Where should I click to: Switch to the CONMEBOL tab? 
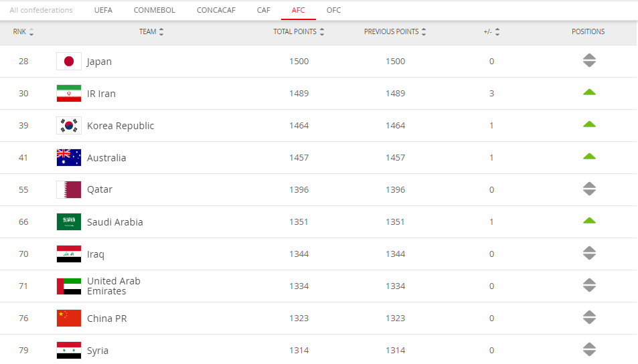(x=154, y=10)
